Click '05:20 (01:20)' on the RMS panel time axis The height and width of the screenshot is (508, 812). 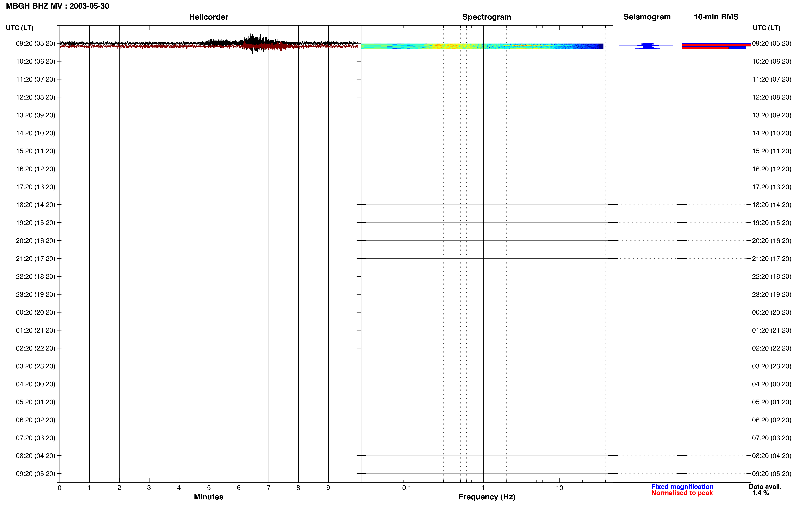click(x=771, y=402)
